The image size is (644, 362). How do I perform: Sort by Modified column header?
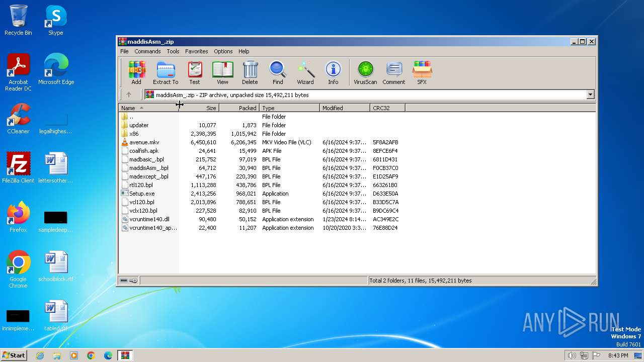[345, 108]
